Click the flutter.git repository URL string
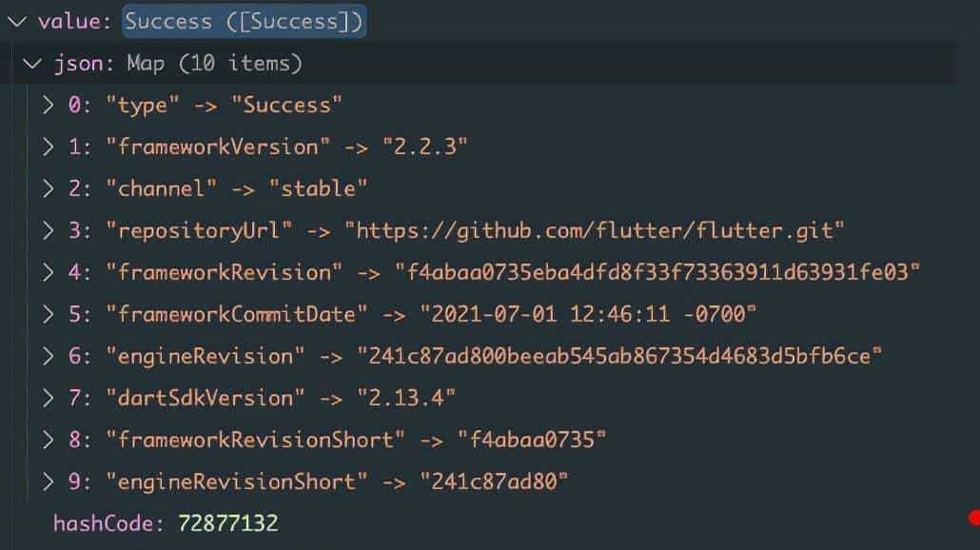The height and width of the screenshot is (550, 980). (595, 230)
